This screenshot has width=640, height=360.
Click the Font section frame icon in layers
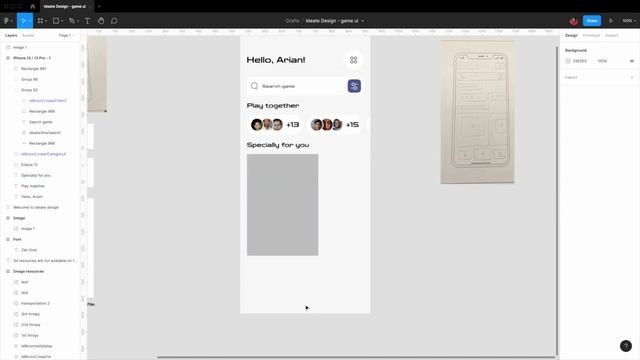tap(8, 239)
